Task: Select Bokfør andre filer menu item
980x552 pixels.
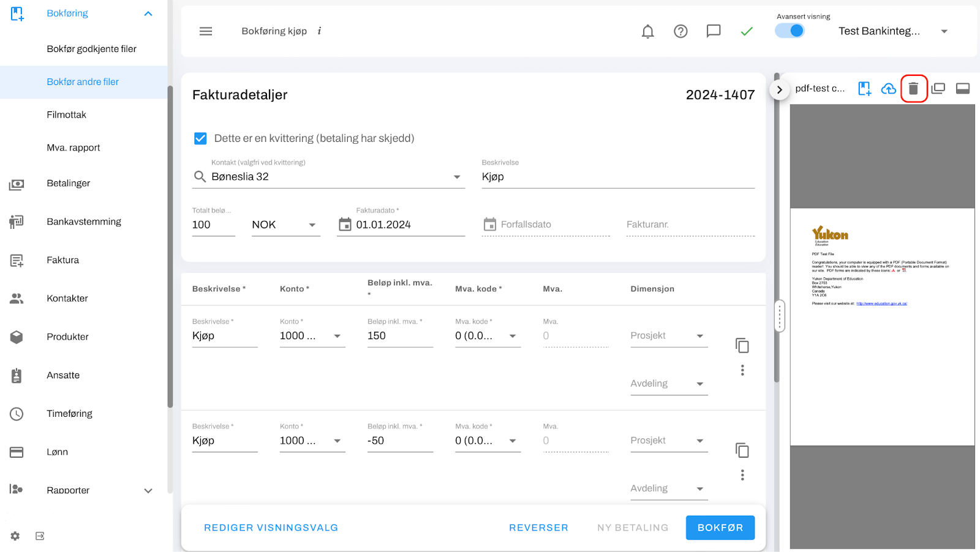Action: click(x=83, y=82)
